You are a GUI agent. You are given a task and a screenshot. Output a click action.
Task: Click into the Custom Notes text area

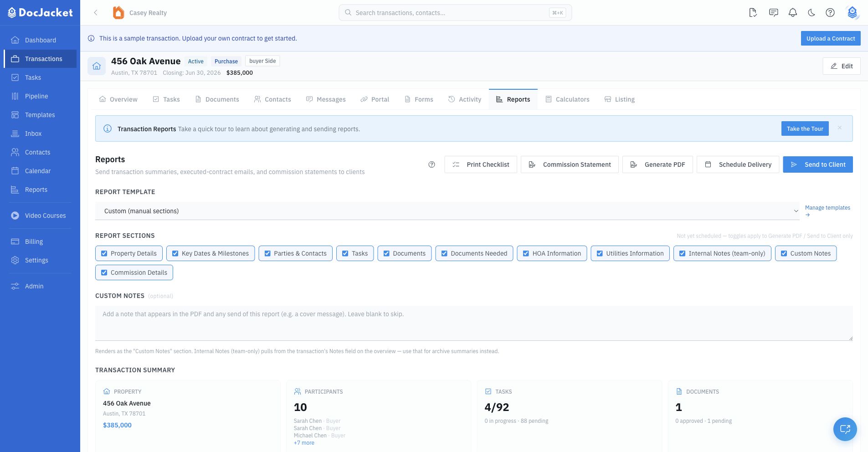click(x=474, y=323)
